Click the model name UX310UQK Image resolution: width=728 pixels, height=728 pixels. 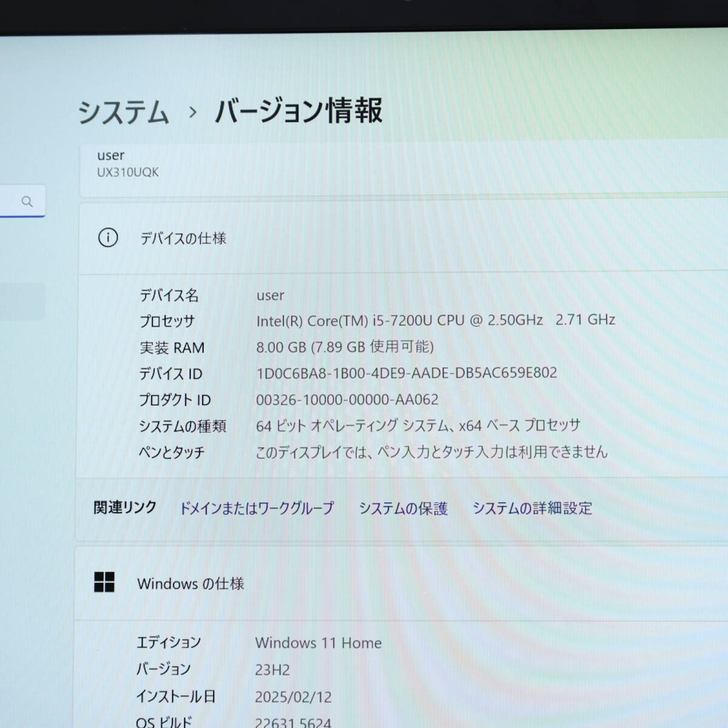click(x=128, y=172)
